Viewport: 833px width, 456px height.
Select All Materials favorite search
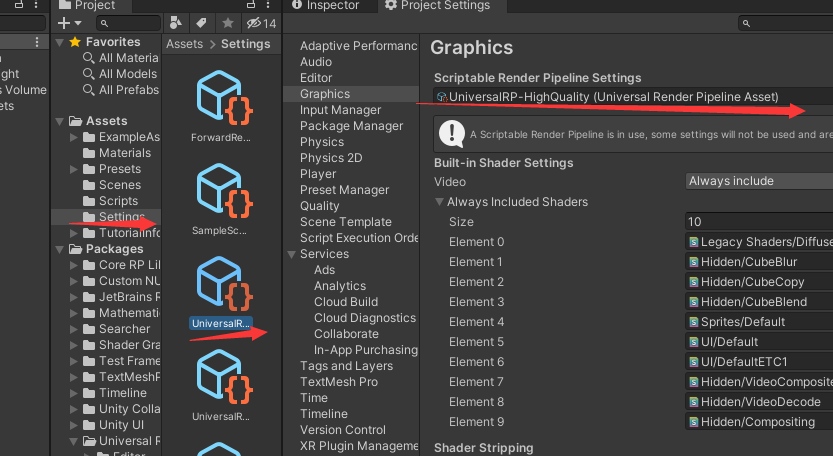(120, 58)
